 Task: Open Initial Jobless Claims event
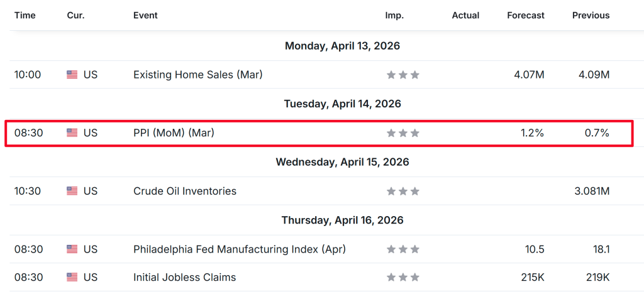point(185,277)
